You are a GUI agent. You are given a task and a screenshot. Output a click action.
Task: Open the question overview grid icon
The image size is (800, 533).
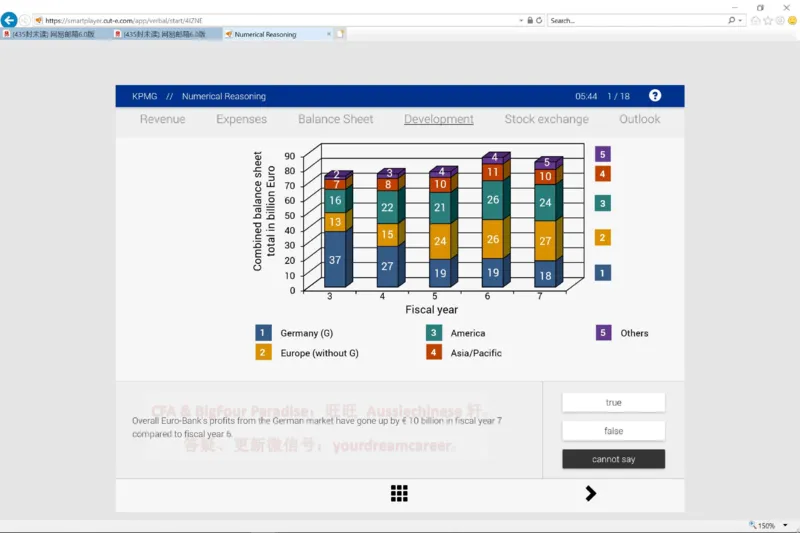click(x=399, y=493)
